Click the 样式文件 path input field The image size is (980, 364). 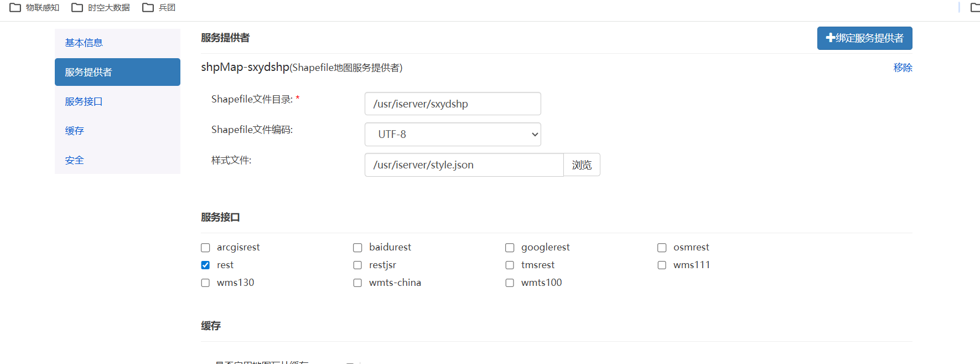point(464,165)
